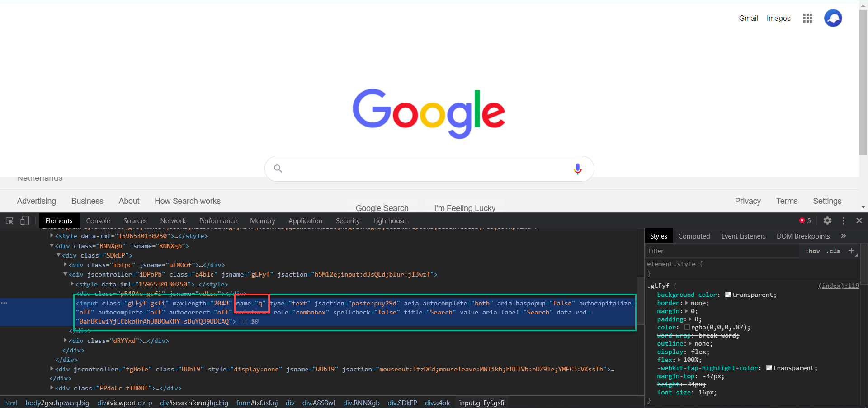Select the div.RNNXgb breadcrumb

(361, 403)
